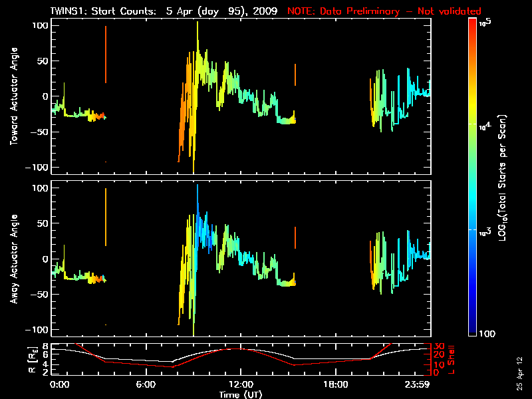
Task: Click the 12:00 time axis tick label
Action: 241,384
